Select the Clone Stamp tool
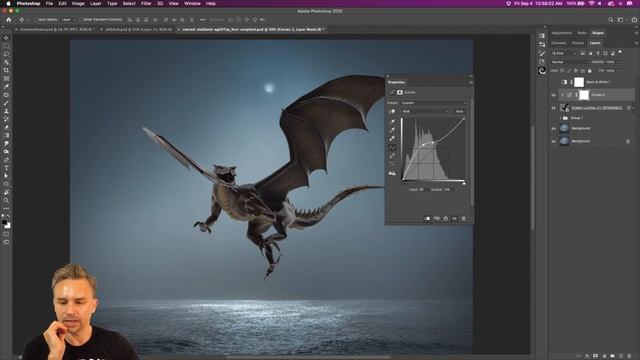This screenshot has width=640, height=360. pos(6,111)
